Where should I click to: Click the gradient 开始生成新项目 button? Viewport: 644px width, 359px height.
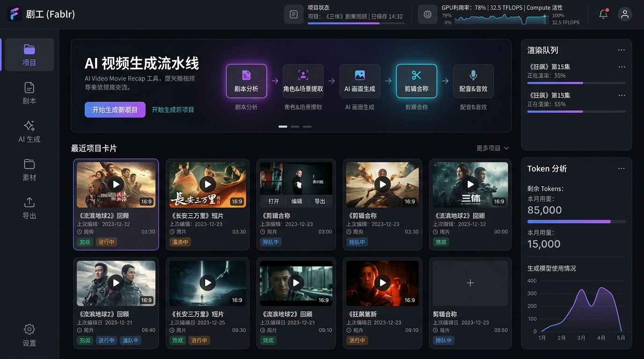coord(115,110)
